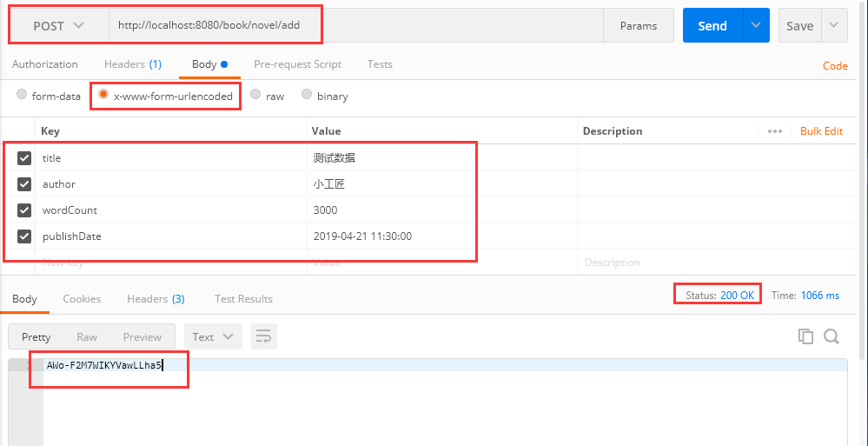Uncheck the author parameter checkbox
Screen dimensions: 868x446
tap(24, 184)
